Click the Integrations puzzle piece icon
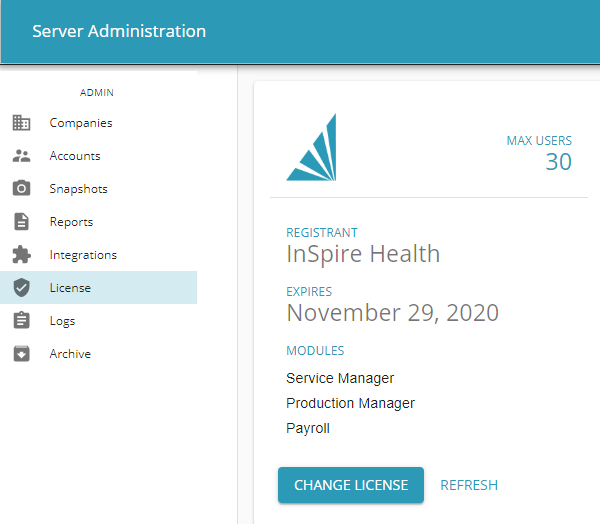The width and height of the screenshot is (600, 524). pos(21,255)
